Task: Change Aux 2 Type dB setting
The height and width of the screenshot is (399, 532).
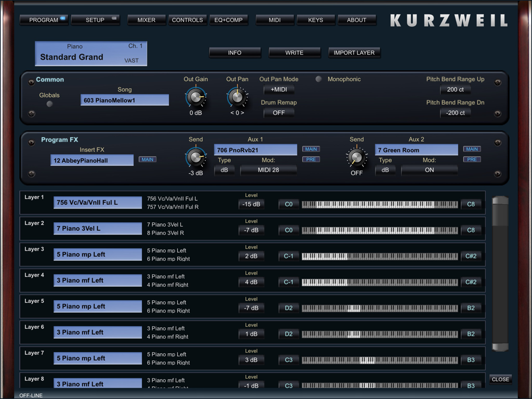Action: click(385, 170)
